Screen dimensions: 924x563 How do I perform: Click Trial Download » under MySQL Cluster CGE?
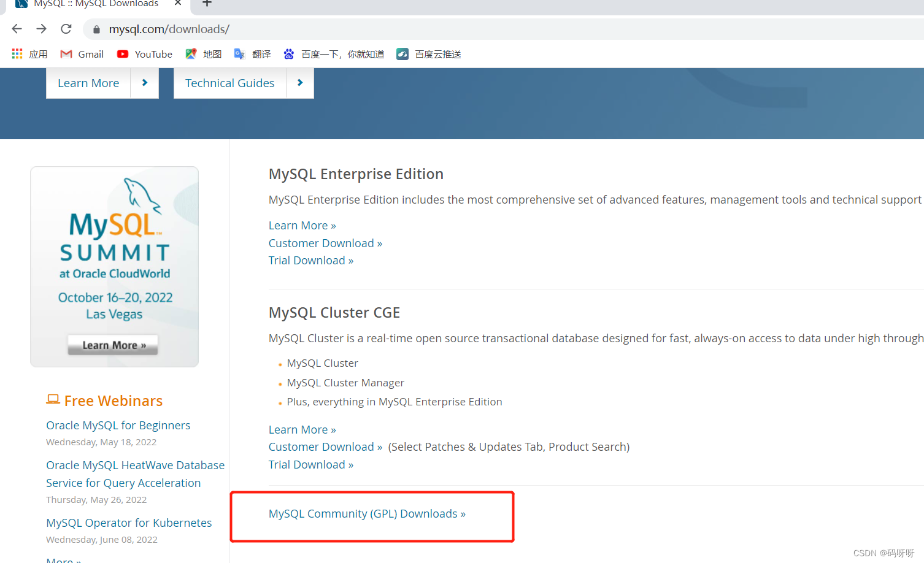pyautogui.click(x=311, y=465)
